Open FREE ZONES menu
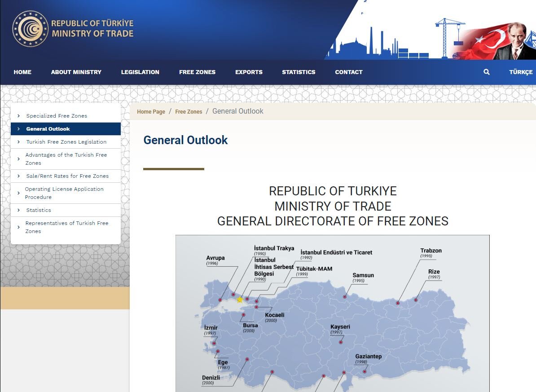This screenshot has height=392, width=536. tap(197, 72)
